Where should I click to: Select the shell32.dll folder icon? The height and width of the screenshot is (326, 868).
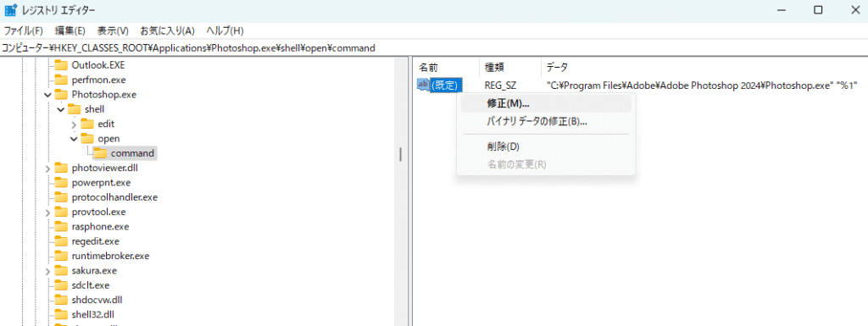[x=61, y=315]
